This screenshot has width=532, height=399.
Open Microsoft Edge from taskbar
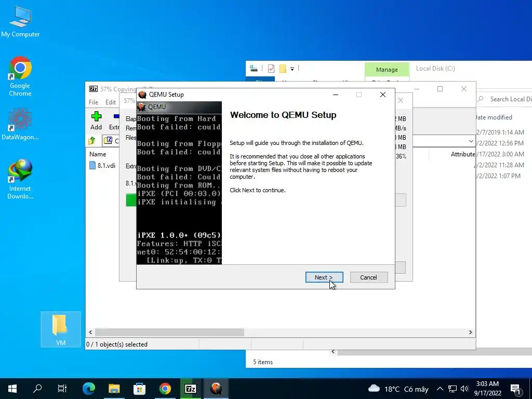[x=89, y=389]
